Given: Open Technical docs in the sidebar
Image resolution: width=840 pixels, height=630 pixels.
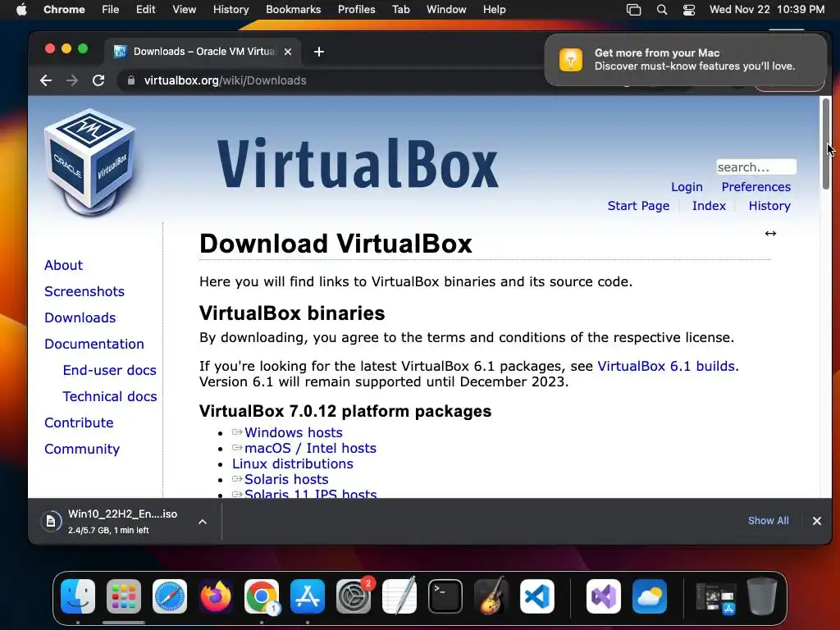Looking at the screenshot, I should point(110,396).
